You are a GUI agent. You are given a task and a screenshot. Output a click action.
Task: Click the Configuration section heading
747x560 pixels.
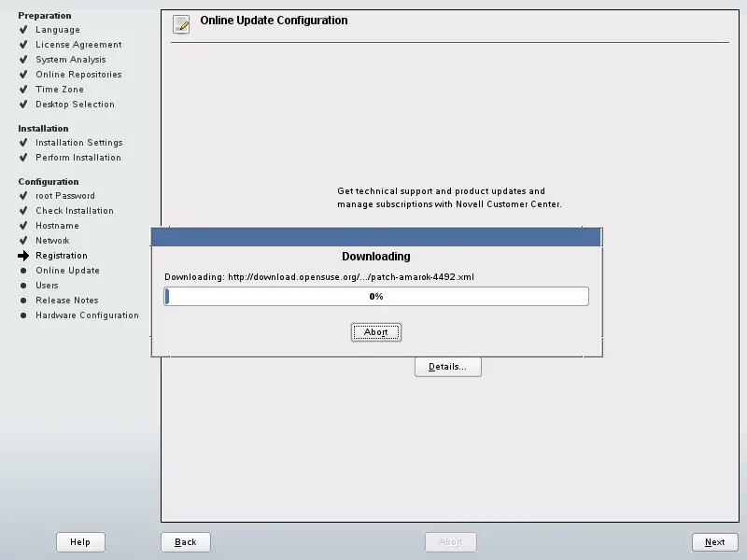click(49, 182)
